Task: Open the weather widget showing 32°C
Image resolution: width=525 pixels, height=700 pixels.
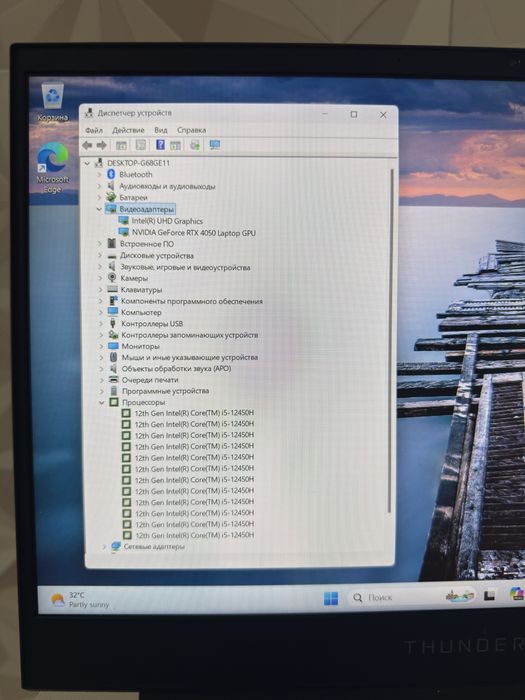Action: click(x=80, y=600)
